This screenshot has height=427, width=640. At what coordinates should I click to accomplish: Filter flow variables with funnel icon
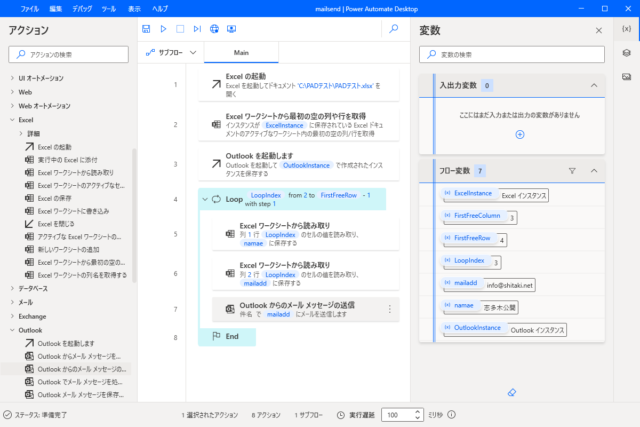click(572, 171)
